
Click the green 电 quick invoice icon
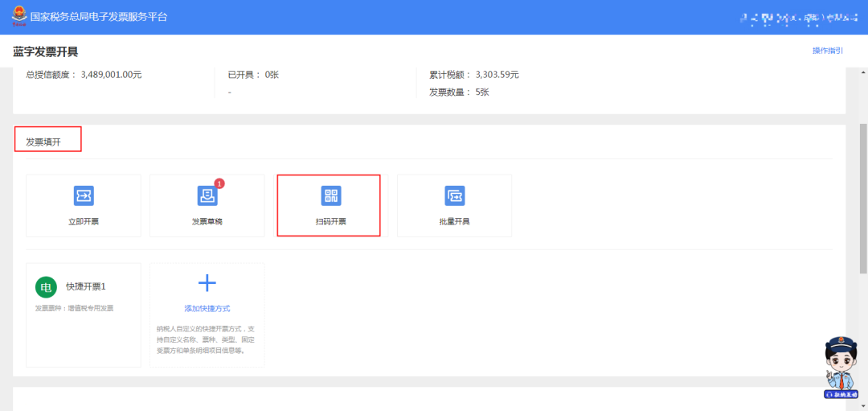tap(46, 287)
